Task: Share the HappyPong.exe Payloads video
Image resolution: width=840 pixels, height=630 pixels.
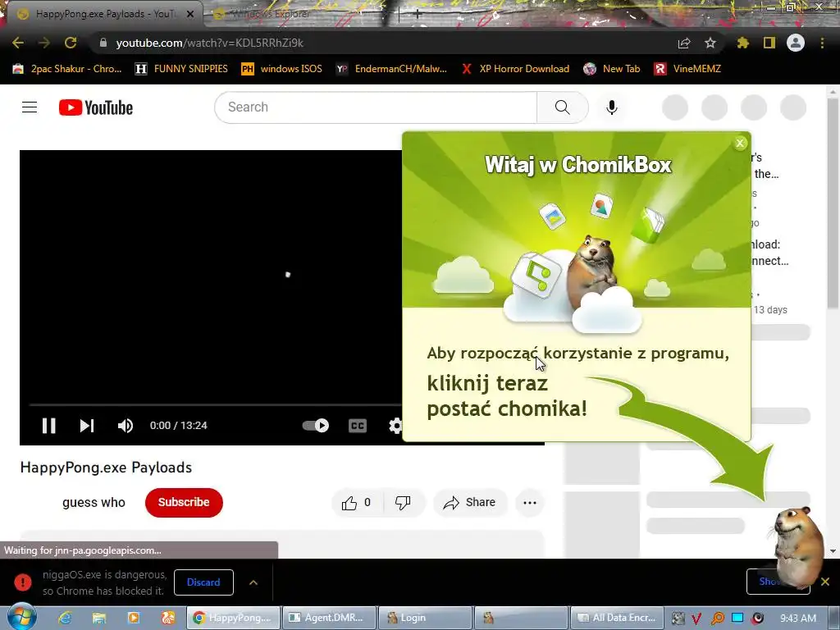Action: pos(469,503)
